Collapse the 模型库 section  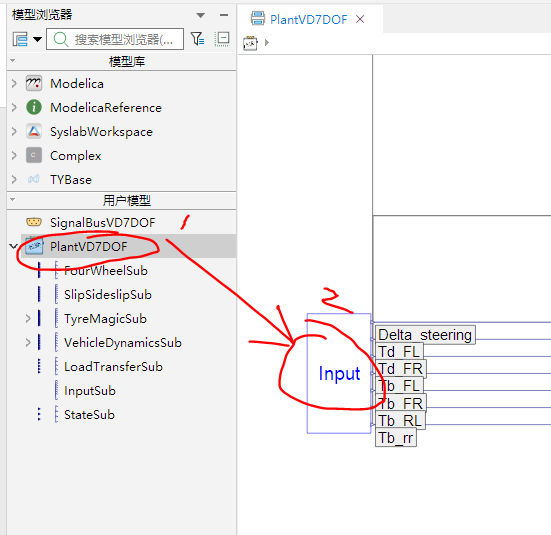(13, 61)
